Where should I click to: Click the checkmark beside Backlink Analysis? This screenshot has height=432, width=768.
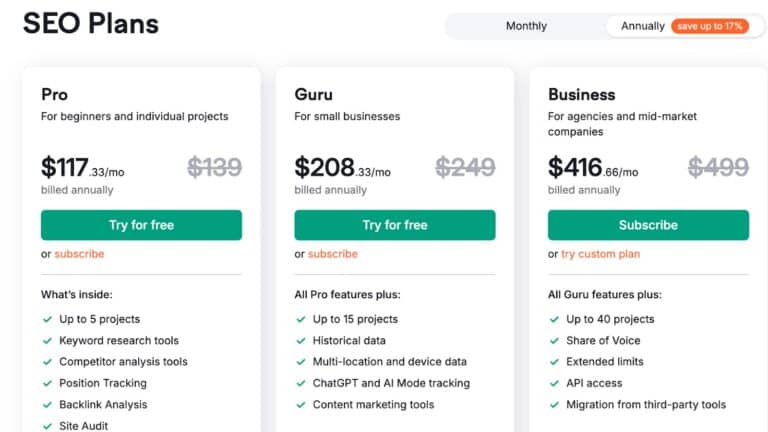pyautogui.click(x=47, y=405)
